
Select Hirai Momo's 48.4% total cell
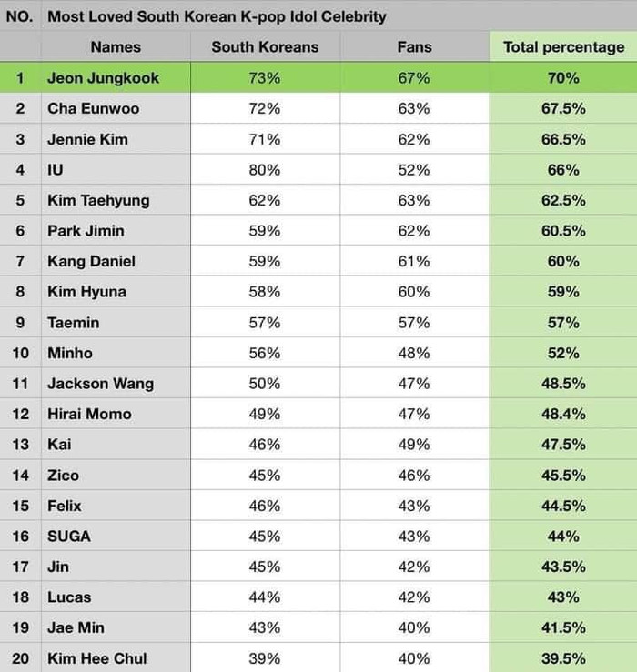tap(563, 414)
